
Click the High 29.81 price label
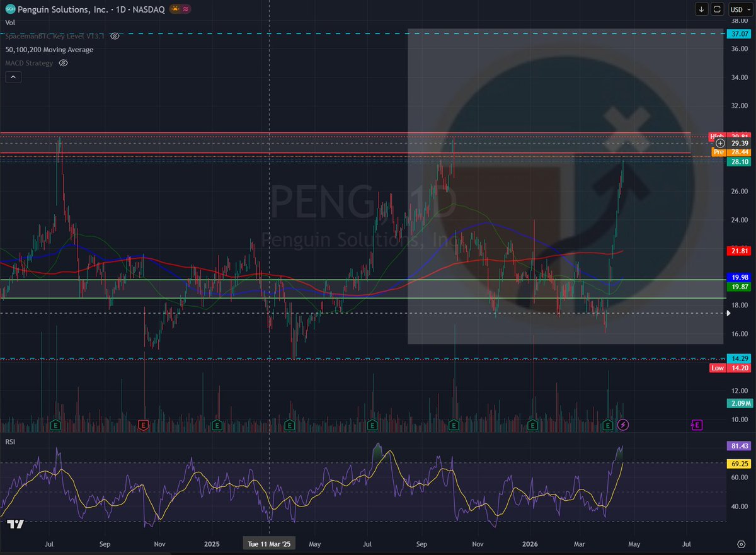click(x=729, y=136)
